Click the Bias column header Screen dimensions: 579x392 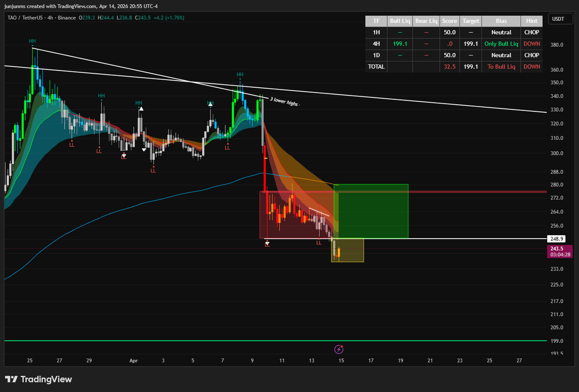[501, 21]
